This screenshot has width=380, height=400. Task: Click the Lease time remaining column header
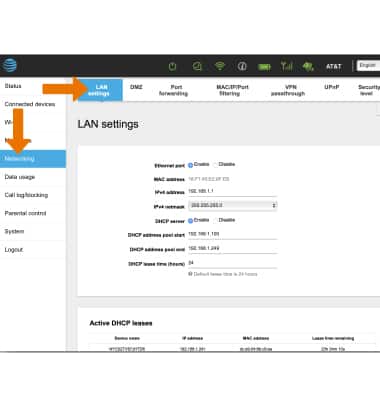click(333, 338)
